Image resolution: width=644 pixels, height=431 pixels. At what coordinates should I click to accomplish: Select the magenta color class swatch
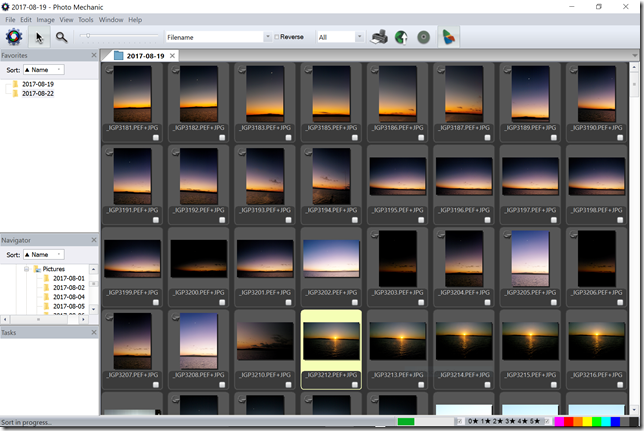(x=559, y=421)
